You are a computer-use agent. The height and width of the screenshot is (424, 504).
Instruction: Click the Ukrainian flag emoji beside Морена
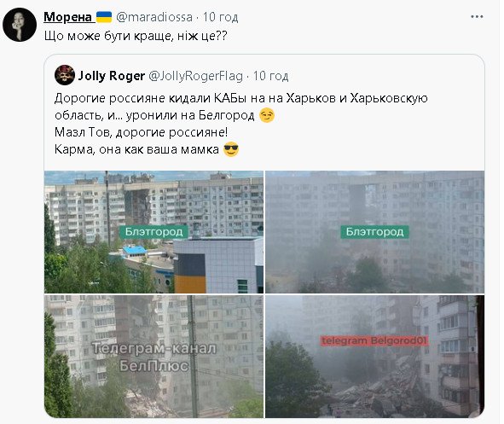[104, 17]
